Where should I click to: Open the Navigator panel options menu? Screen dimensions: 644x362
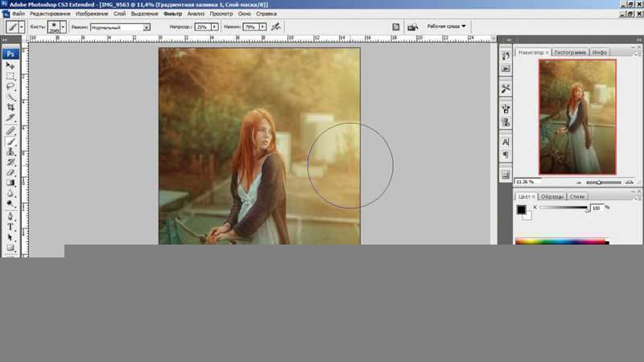[x=636, y=54]
